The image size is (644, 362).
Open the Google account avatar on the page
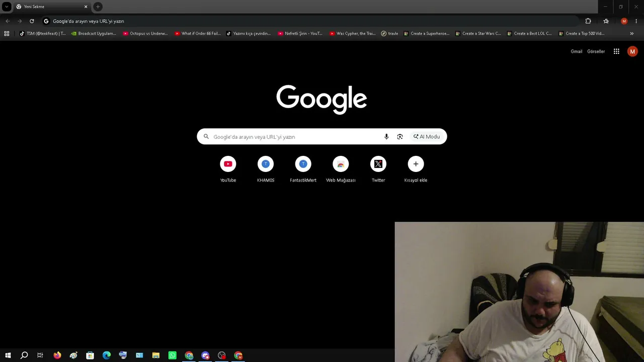[x=632, y=51]
